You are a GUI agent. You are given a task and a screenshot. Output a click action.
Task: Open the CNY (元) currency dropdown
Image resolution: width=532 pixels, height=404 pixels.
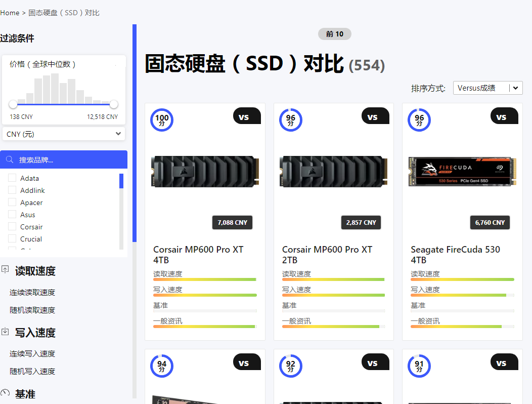63,134
